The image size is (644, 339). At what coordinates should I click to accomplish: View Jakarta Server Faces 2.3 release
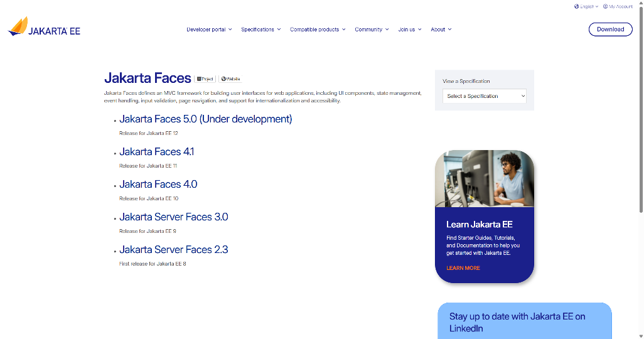(x=173, y=250)
